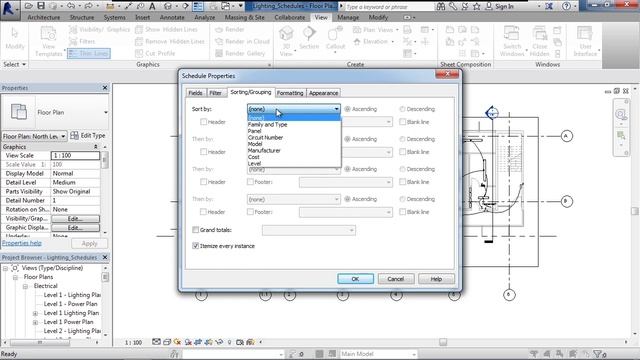Click Help button in Schedule Properties
The height and width of the screenshot is (360, 640).
click(x=436, y=279)
